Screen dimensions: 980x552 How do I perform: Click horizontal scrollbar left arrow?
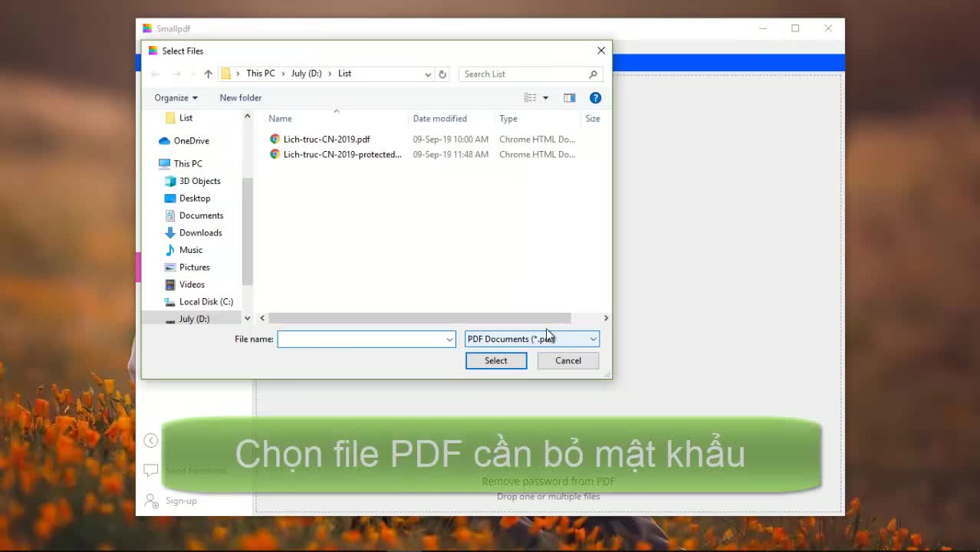point(262,317)
